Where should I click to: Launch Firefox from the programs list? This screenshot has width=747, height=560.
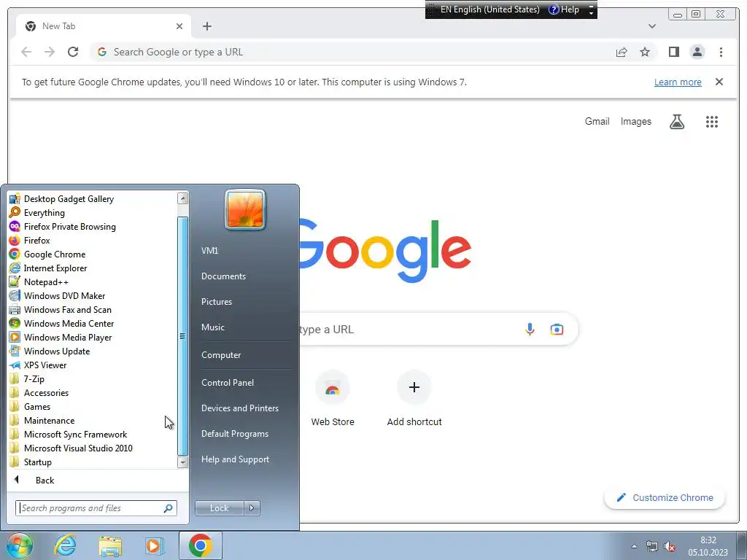36,241
